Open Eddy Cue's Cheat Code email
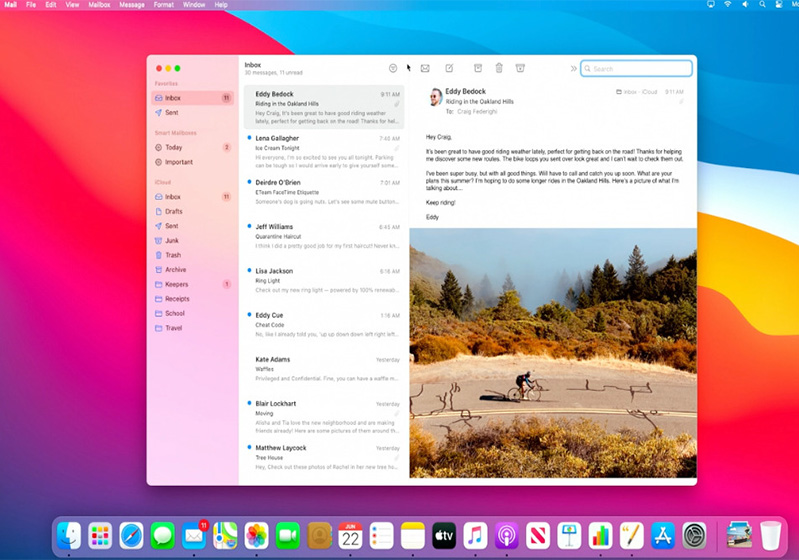This screenshot has height=560, width=799. 324,329
